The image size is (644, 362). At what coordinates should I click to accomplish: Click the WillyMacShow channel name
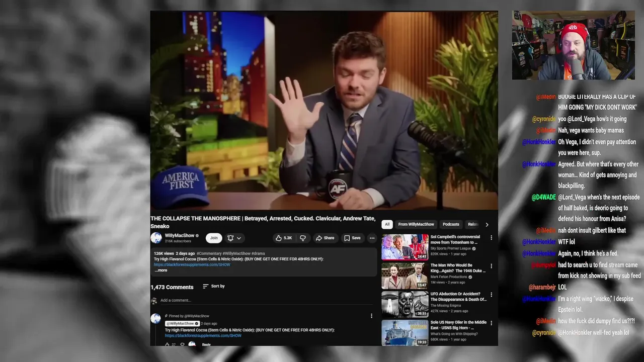[180, 235]
